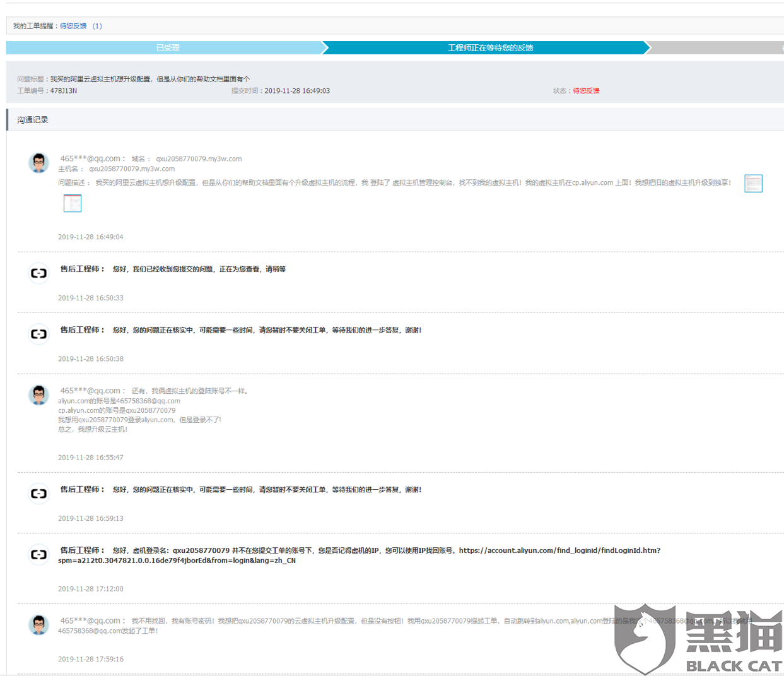This screenshot has width=784, height=676.
Task: Click line aliyun.com的账号是465758368@qq.com
Action: pos(119,401)
